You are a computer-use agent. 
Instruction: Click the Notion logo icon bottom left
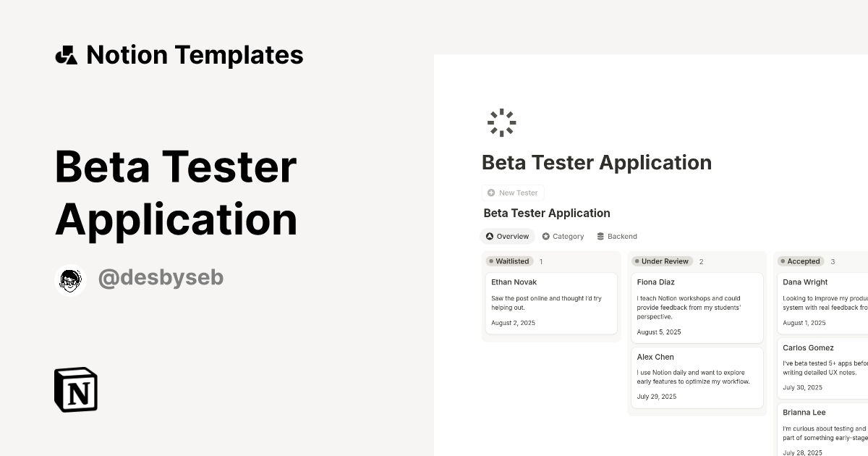click(75, 389)
